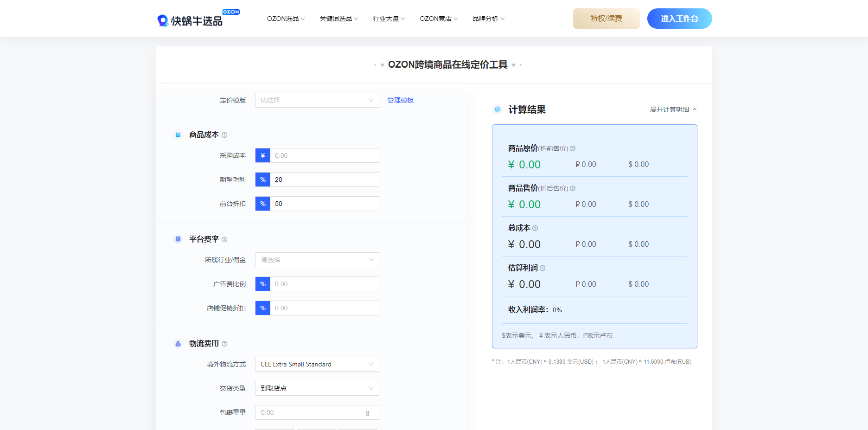Click the % prefix of 广告费比例

(x=263, y=284)
